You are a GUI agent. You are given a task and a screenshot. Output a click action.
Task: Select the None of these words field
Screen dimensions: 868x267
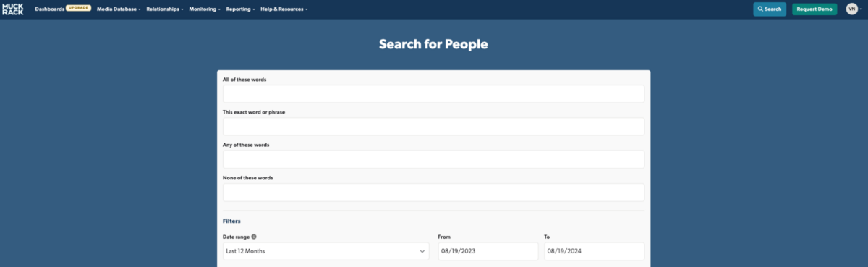(433, 192)
